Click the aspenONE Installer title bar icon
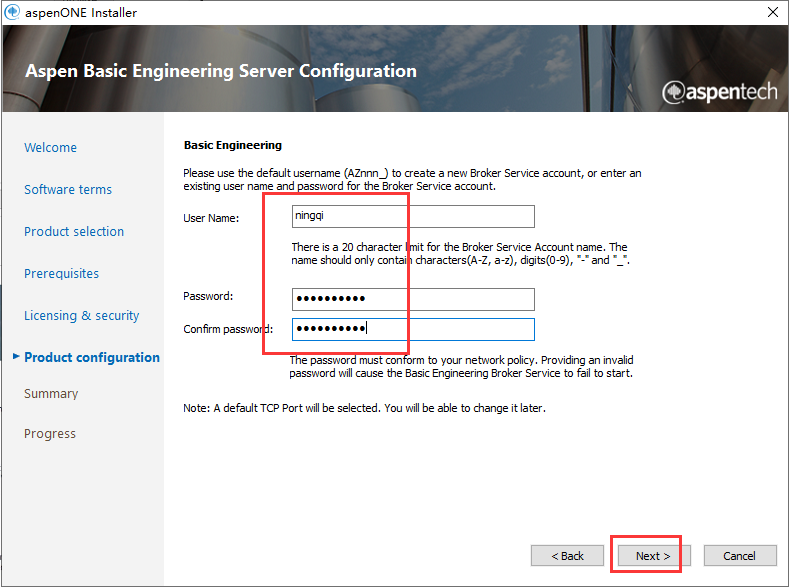 point(12,13)
